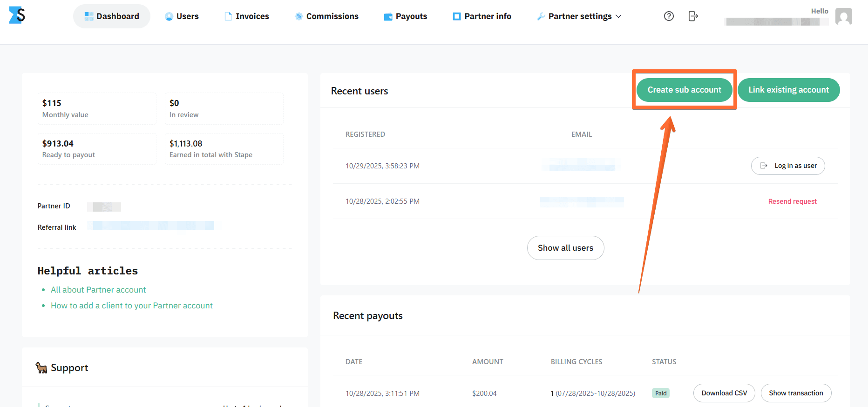Open the Dashboard tab
This screenshot has width=868, height=407.
112,16
